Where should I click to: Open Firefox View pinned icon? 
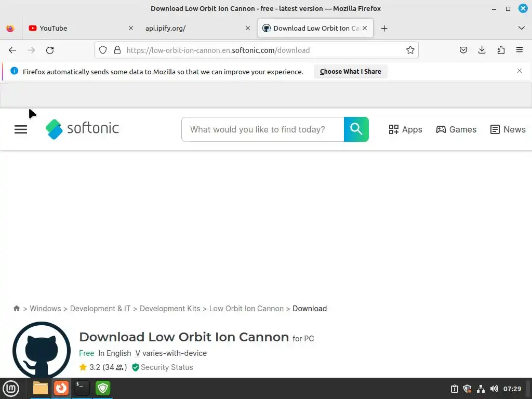(x=10, y=29)
